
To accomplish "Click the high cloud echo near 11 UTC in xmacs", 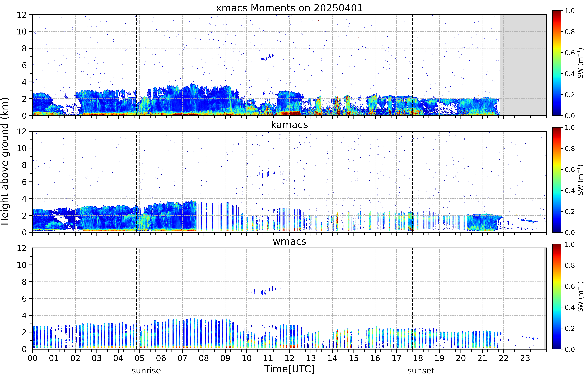I will tap(267, 57).
